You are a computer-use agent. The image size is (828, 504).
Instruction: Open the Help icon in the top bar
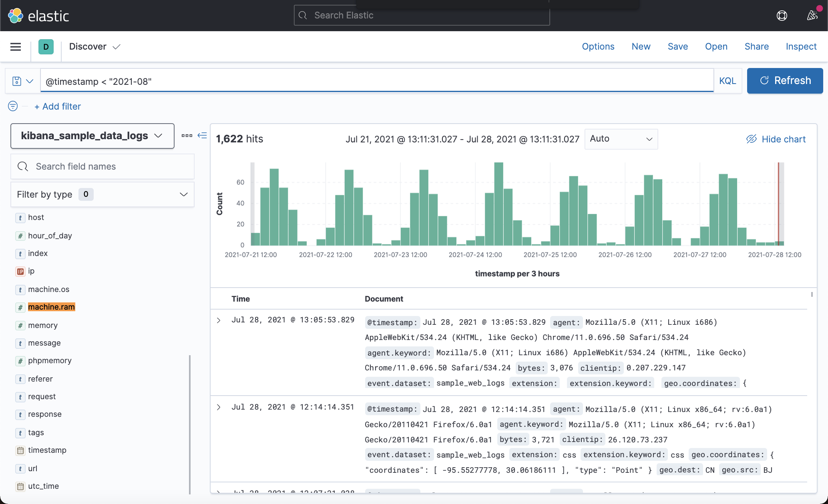pyautogui.click(x=782, y=15)
